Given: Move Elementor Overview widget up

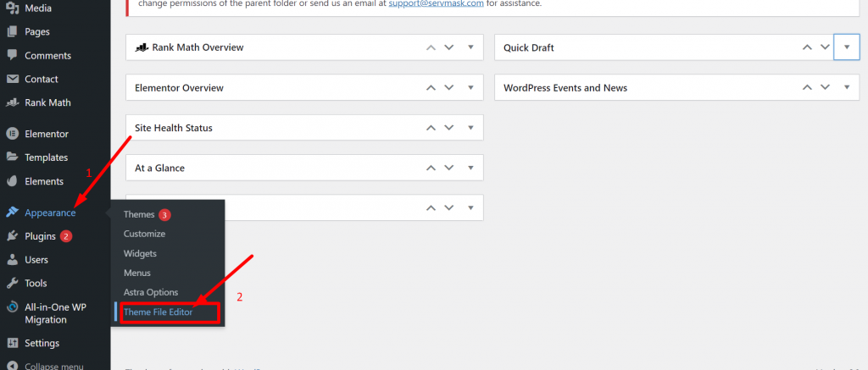Looking at the screenshot, I should (x=431, y=87).
